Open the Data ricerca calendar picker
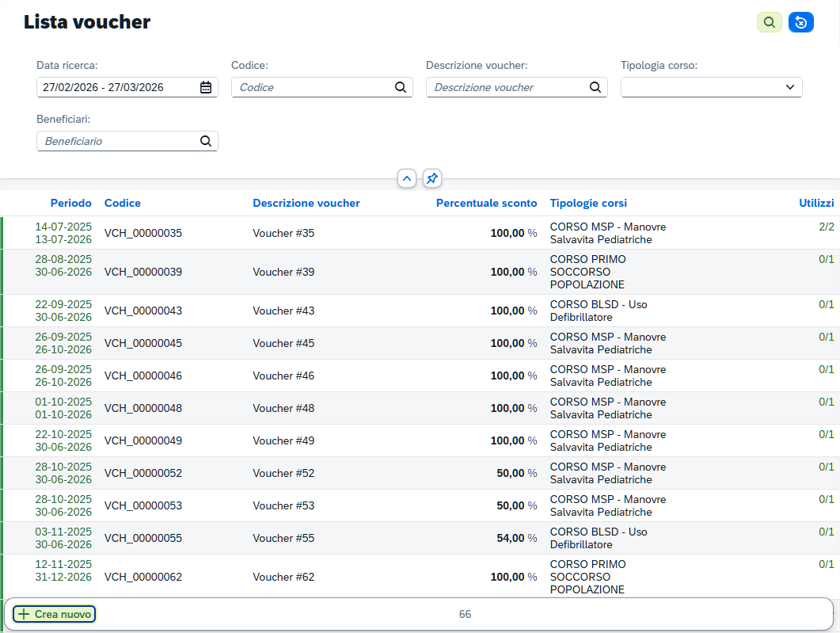 (x=206, y=87)
